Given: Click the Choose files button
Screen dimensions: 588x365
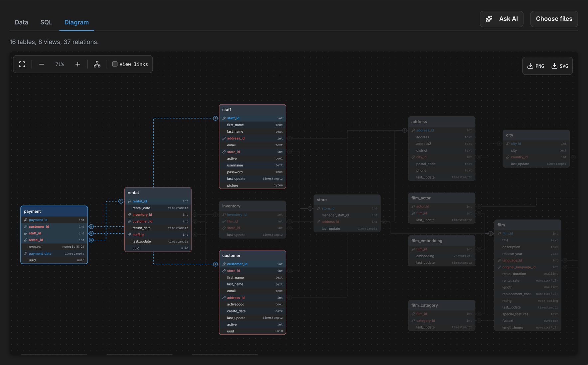Looking at the screenshot, I should point(554,19).
